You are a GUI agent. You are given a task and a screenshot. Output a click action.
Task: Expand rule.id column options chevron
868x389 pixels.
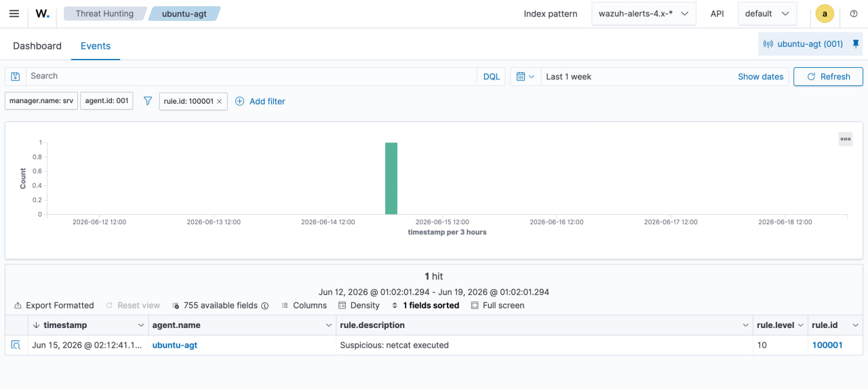[855, 325]
